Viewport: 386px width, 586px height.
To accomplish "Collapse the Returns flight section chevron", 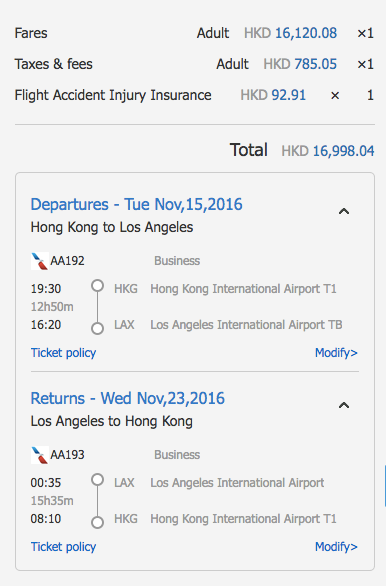I will [343, 405].
